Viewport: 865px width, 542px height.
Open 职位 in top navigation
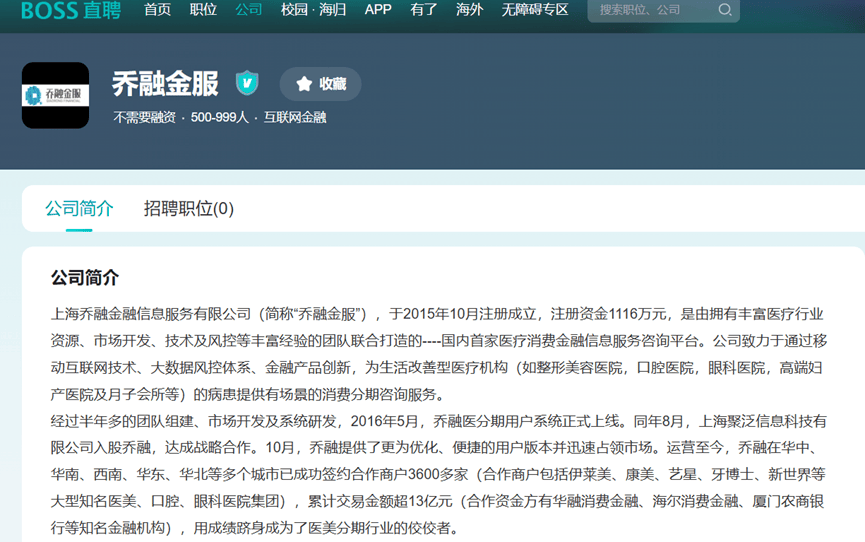point(203,9)
